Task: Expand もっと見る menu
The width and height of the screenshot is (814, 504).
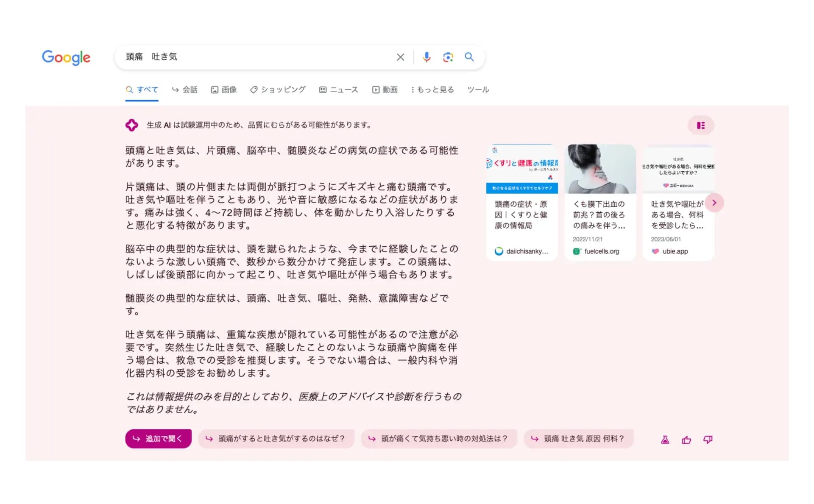Action: click(432, 89)
